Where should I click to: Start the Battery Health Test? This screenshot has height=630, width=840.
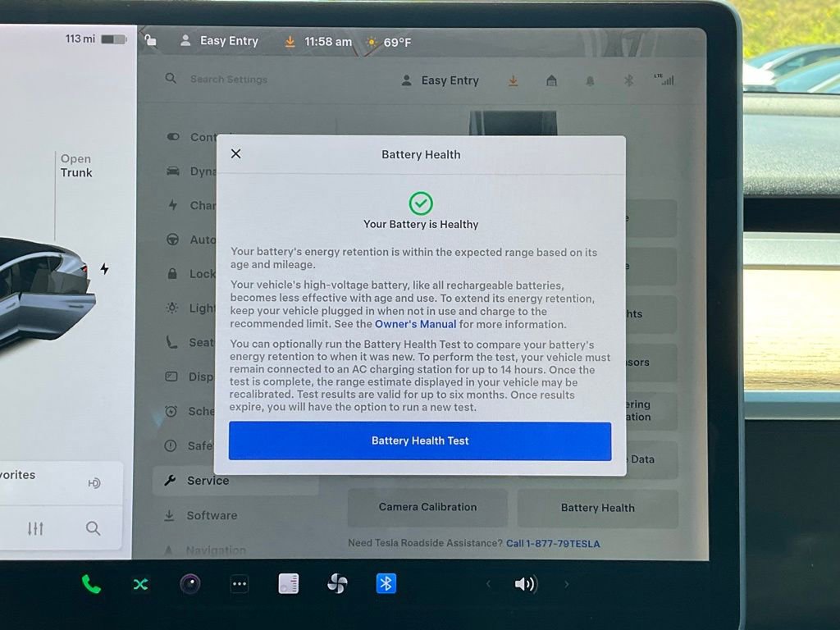[420, 441]
